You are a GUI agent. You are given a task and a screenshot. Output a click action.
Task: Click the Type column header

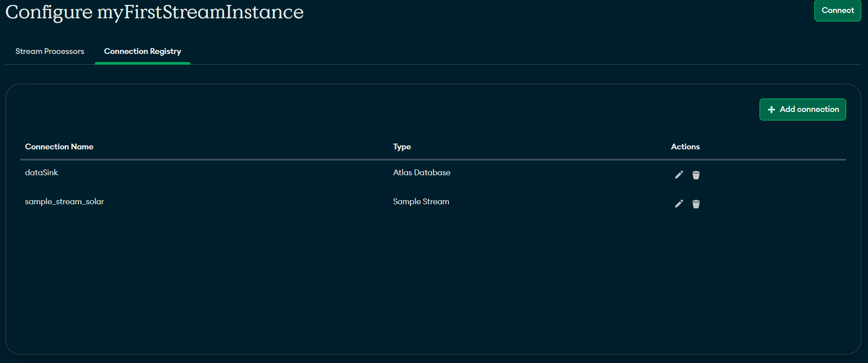402,147
